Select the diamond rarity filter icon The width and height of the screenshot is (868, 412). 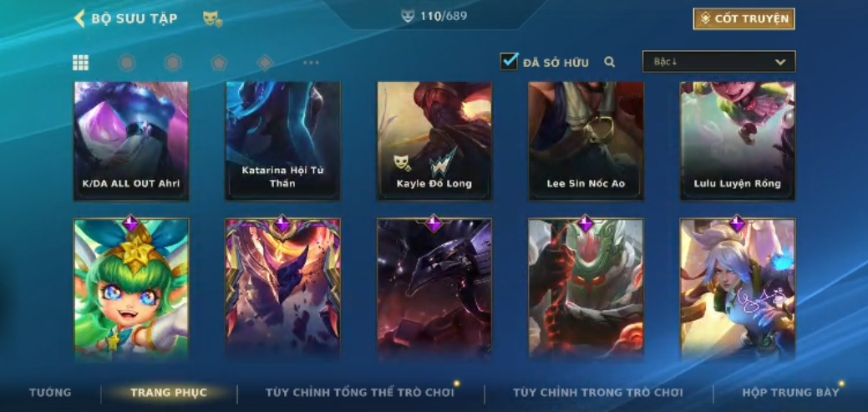pos(265,63)
